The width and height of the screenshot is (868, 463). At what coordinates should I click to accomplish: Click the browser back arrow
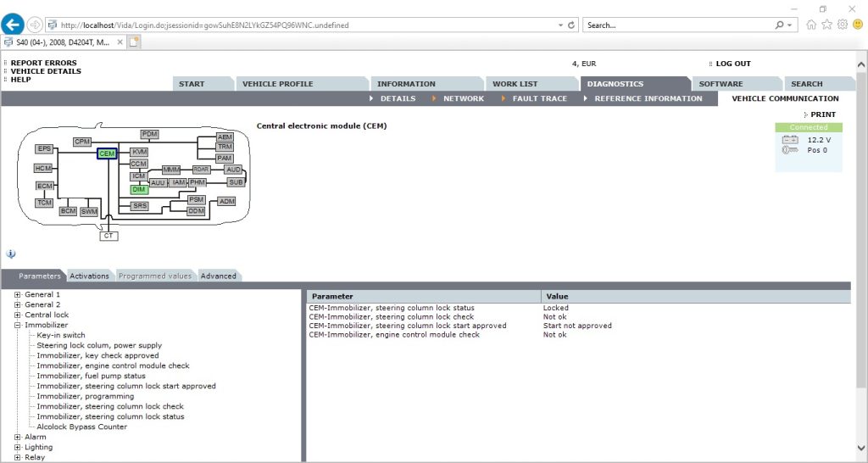point(12,25)
